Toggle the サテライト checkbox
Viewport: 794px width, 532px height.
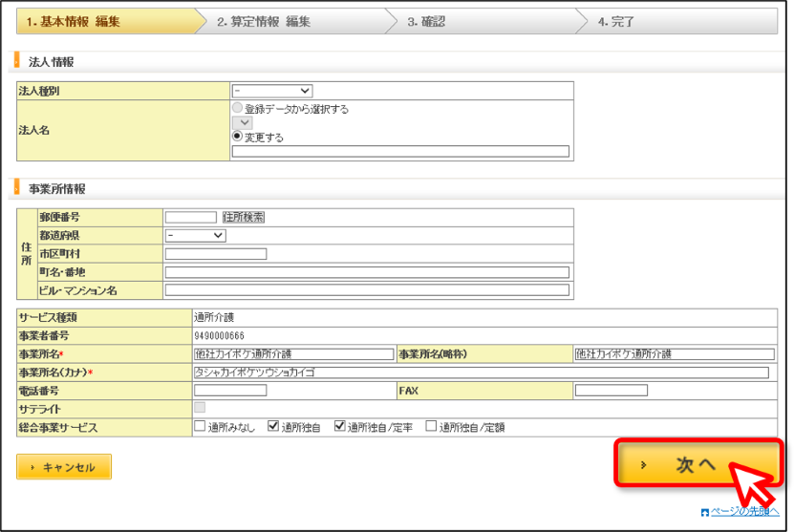[200, 408]
